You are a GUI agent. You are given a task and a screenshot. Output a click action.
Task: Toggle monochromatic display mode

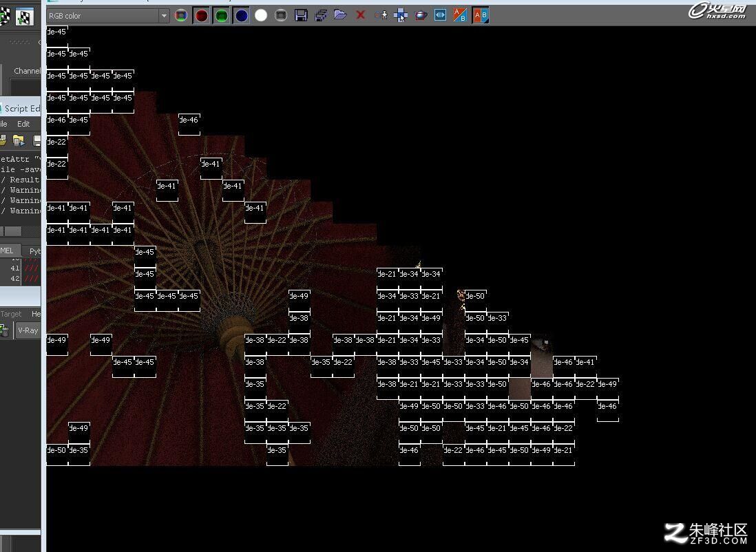click(x=281, y=16)
